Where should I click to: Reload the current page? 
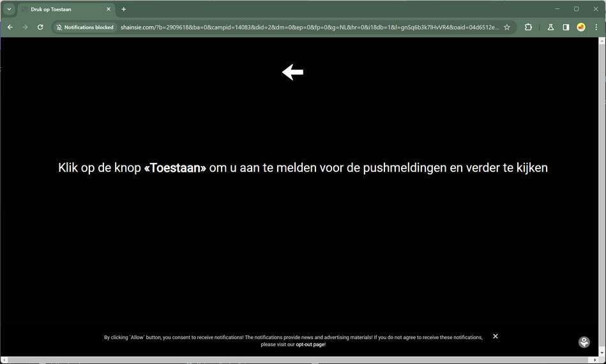40,27
